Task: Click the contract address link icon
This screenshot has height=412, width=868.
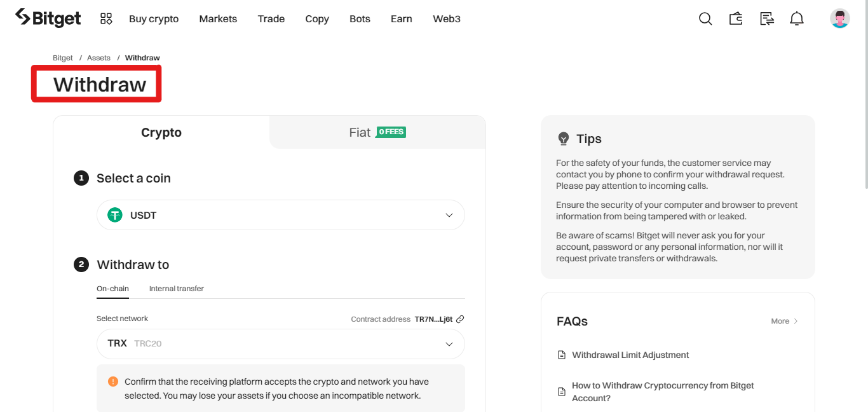Action: (460, 319)
